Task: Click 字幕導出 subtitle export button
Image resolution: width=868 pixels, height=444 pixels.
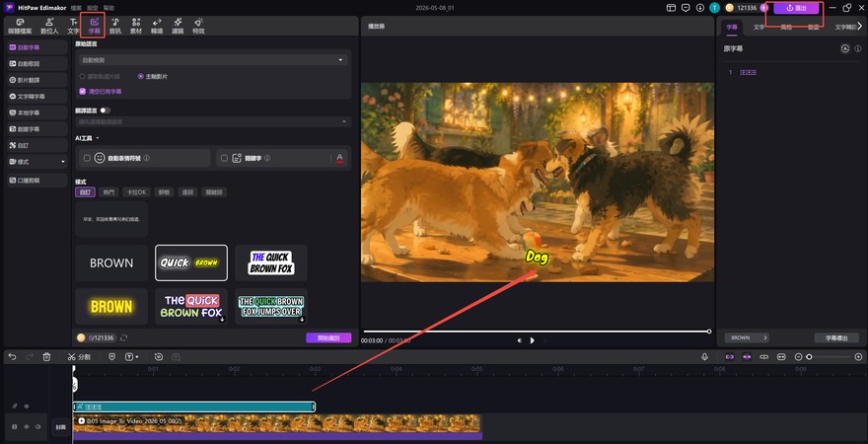Action: tap(836, 337)
